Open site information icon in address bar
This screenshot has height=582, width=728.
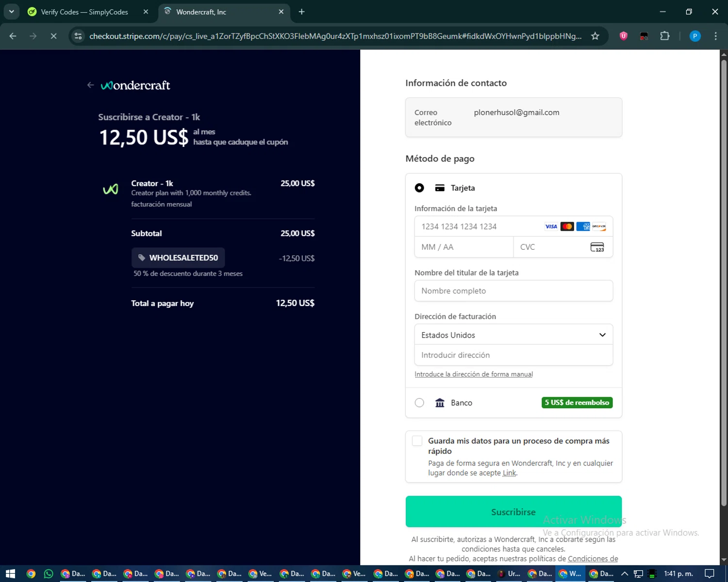pos(78,36)
